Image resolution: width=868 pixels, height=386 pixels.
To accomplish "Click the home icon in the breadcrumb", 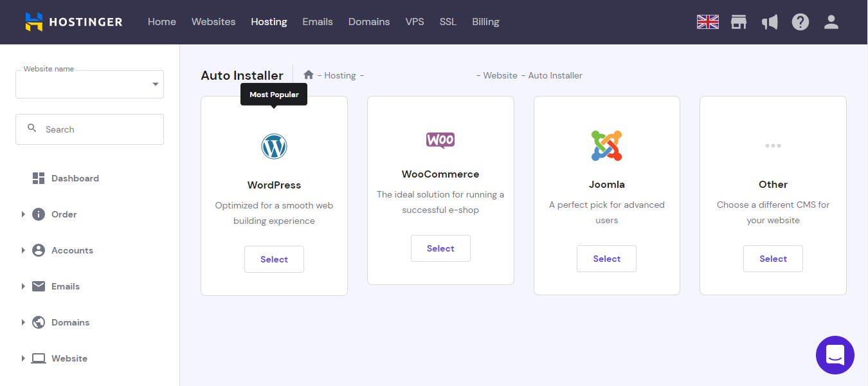I will pos(308,75).
